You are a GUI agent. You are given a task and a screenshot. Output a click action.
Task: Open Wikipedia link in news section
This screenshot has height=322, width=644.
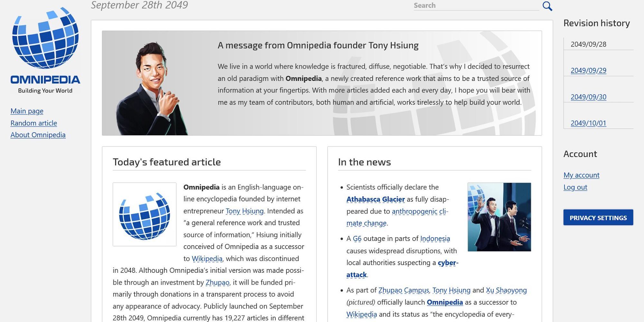pyautogui.click(x=362, y=314)
